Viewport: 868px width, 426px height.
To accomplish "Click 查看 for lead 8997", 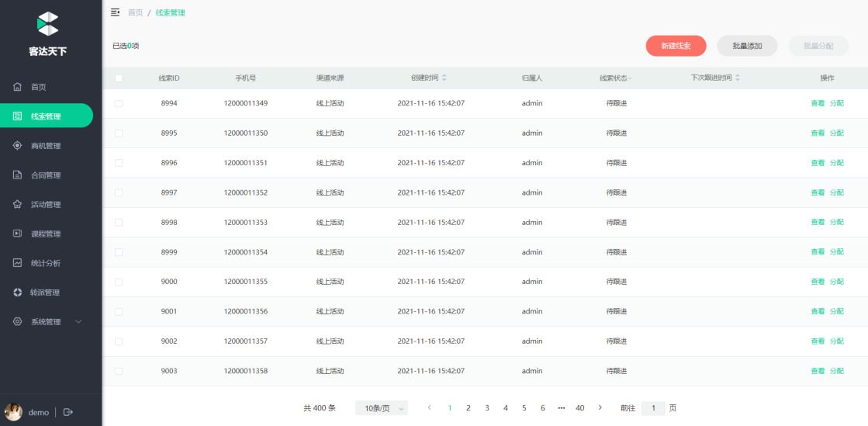I will tap(818, 192).
